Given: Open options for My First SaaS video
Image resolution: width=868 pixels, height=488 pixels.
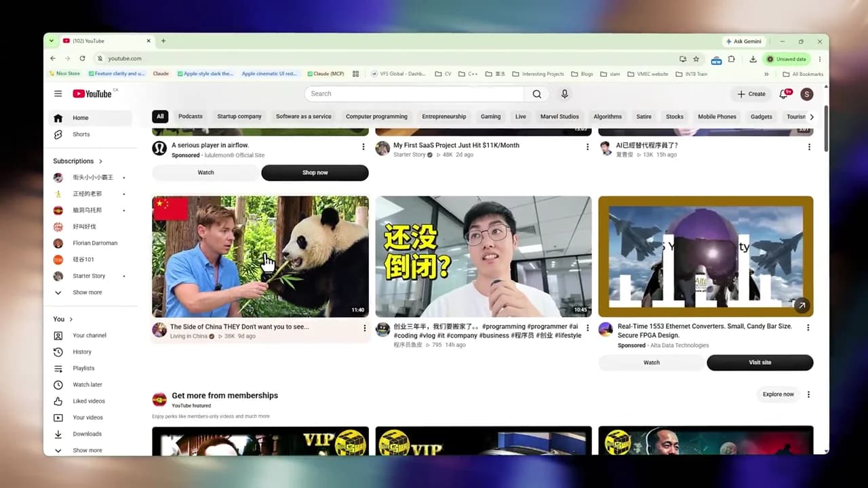Looking at the screenshot, I should point(587,146).
